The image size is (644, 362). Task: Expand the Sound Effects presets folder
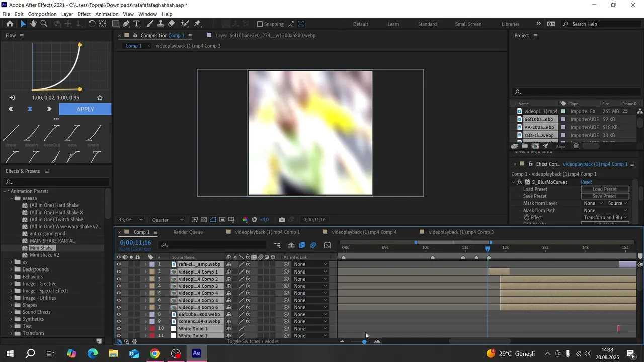(11, 312)
